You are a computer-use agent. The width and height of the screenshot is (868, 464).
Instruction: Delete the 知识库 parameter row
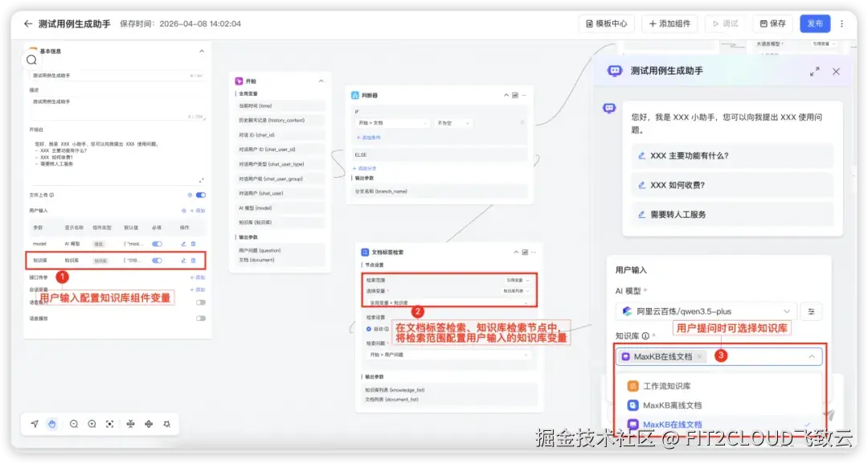[193, 261]
